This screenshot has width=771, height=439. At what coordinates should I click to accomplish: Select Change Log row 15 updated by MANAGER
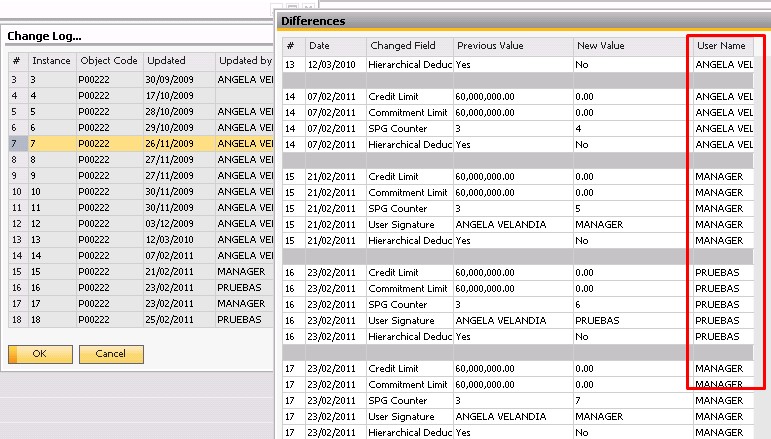click(141, 271)
